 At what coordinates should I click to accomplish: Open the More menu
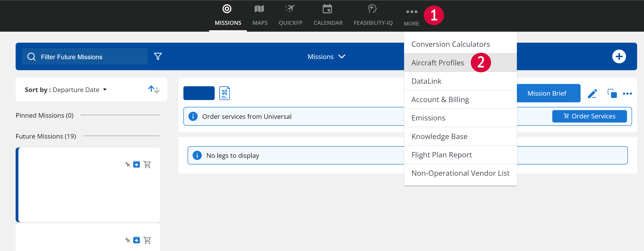411,17
